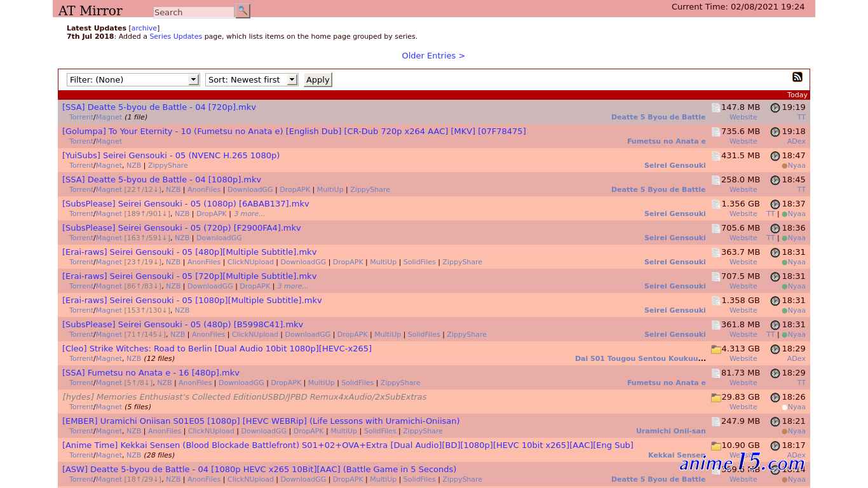
Task: Click TT source link under 18:45
Action: (801, 189)
